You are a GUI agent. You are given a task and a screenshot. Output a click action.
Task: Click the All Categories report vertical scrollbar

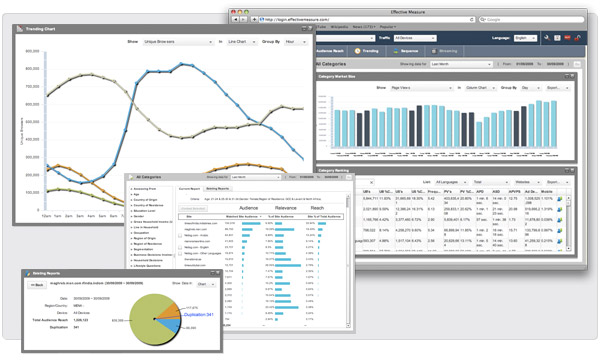coord(348,261)
